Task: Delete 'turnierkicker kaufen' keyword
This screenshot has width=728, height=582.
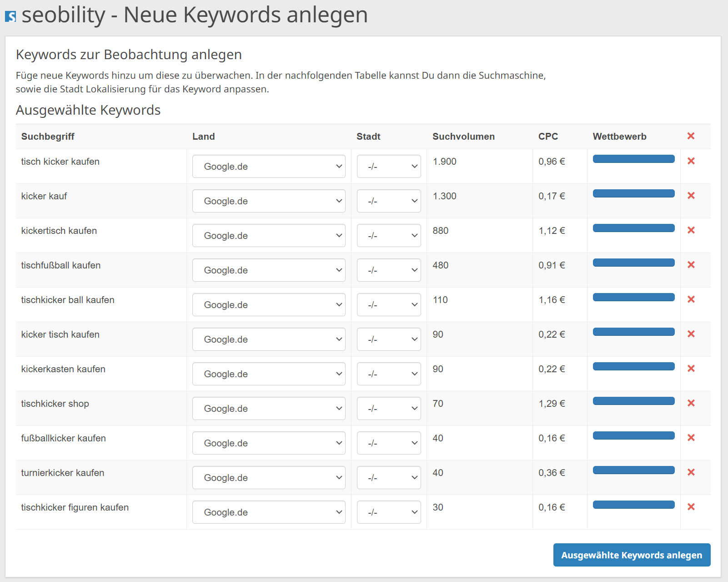Action: pos(691,472)
